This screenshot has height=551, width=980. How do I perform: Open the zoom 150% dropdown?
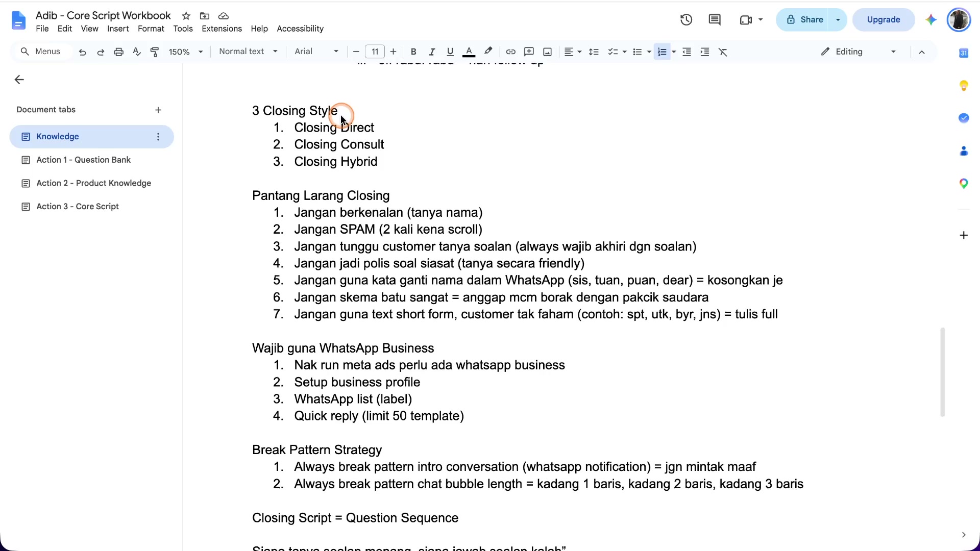click(186, 52)
